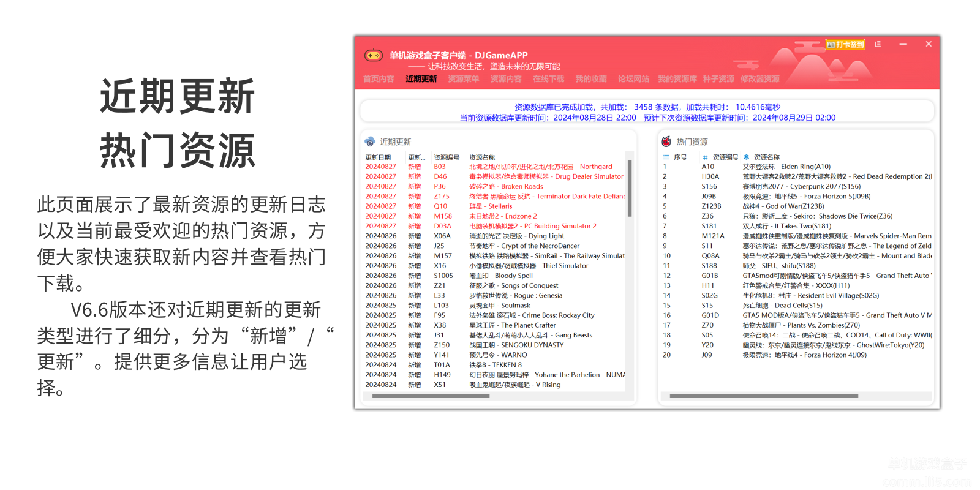This screenshot has width=980, height=490.
Task: Select the 嗜血印 - Bloody Spell row
Action: tap(495, 276)
